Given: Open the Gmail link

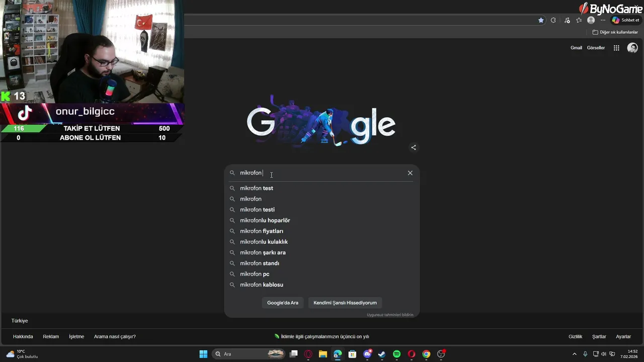Looking at the screenshot, I should [x=576, y=48].
